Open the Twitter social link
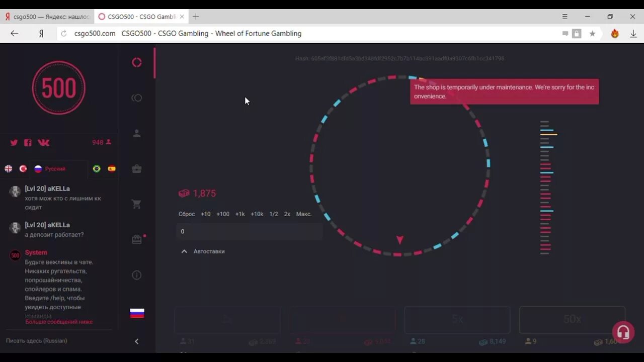The width and height of the screenshot is (644, 362). click(x=14, y=143)
